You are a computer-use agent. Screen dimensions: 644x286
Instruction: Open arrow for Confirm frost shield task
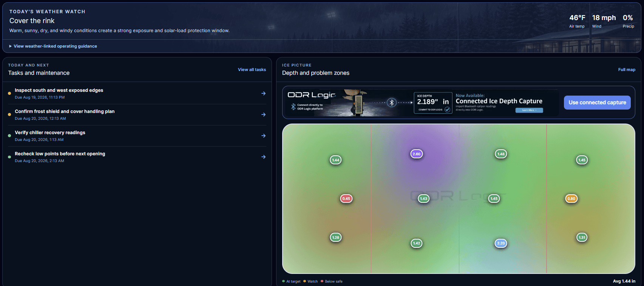click(263, 114)
